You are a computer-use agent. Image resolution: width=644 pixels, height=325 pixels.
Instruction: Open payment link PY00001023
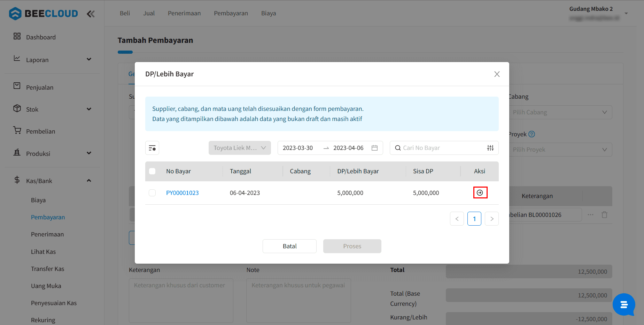point(182,193)
